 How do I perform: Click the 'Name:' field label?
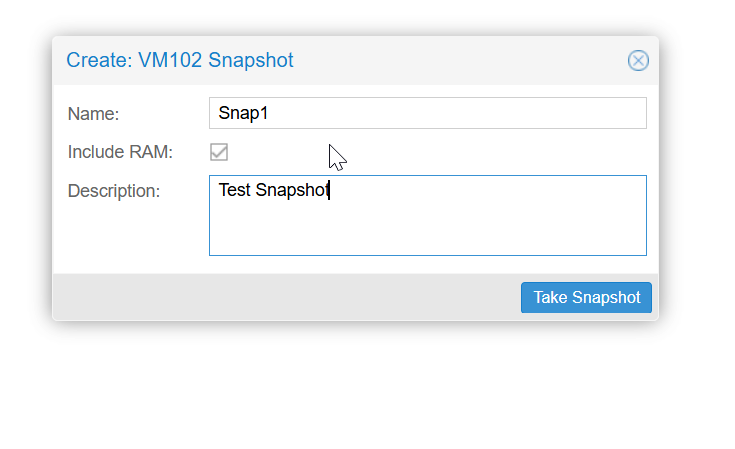click(93, 113)
